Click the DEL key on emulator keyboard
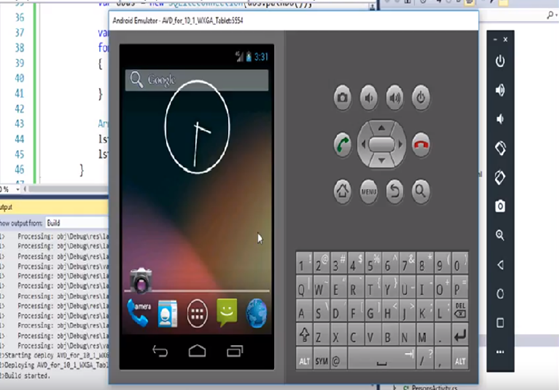 (x=460, y=311)
